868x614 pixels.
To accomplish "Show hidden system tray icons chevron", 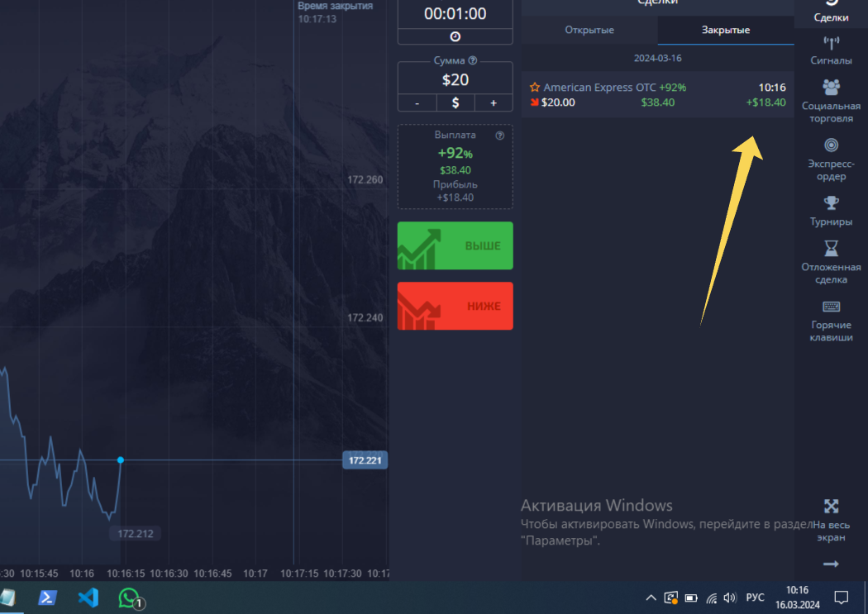I will [x=651, y=597].
